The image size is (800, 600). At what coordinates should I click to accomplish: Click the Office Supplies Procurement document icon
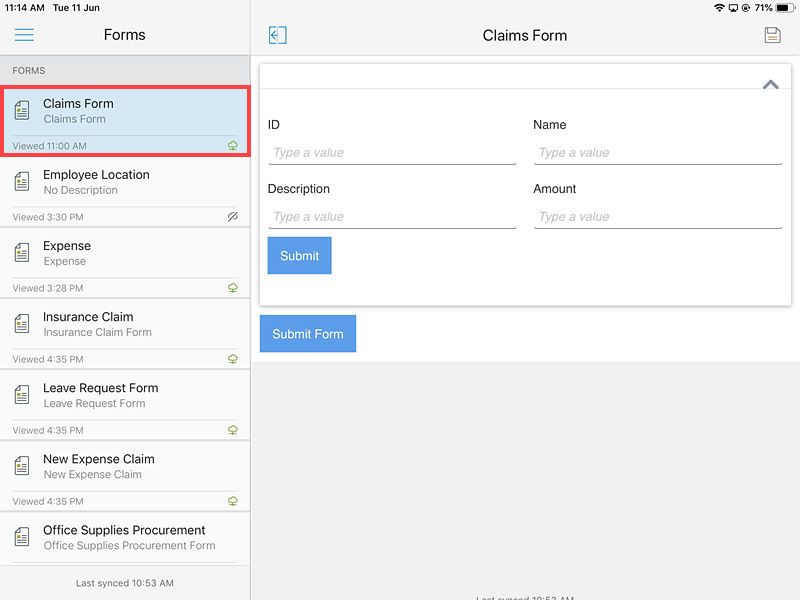[22, 537]
